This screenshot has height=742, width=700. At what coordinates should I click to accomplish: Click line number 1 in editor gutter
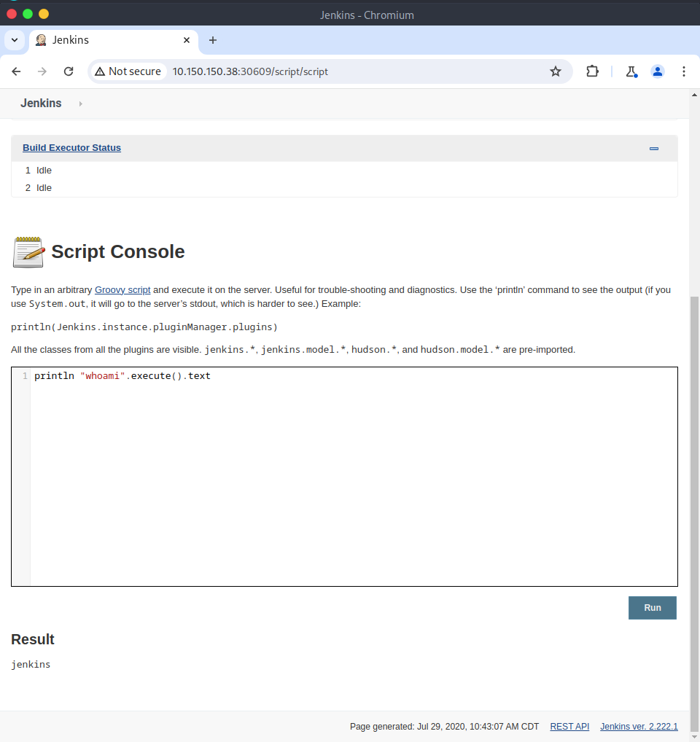point(25,375)
